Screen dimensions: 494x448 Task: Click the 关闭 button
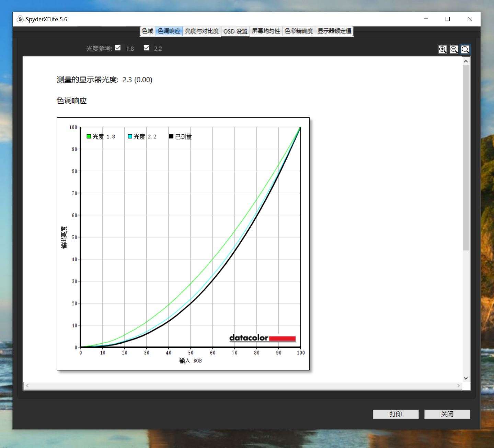447,414
